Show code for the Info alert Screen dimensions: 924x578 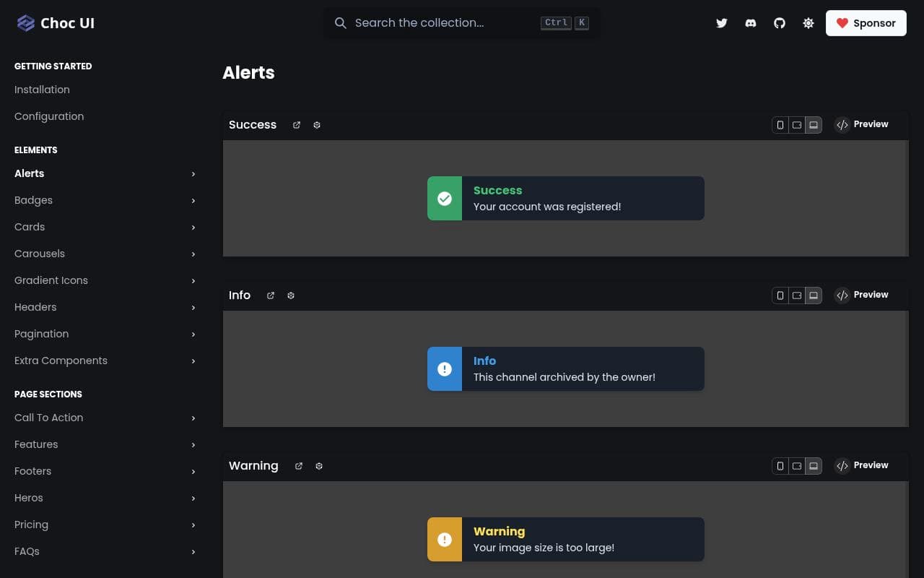click(x=861, y=295)
